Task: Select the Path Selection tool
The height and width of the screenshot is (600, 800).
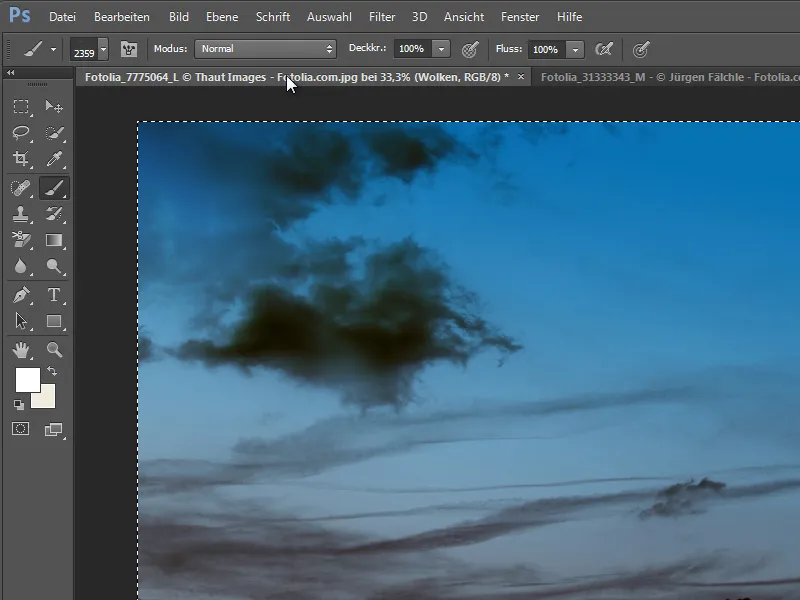Action: coord(21,321)
